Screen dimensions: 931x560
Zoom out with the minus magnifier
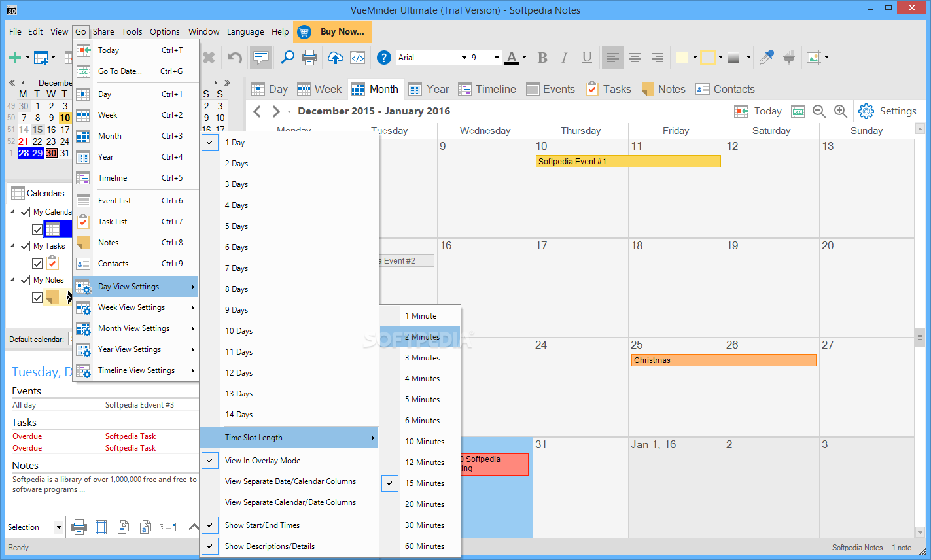818,111
